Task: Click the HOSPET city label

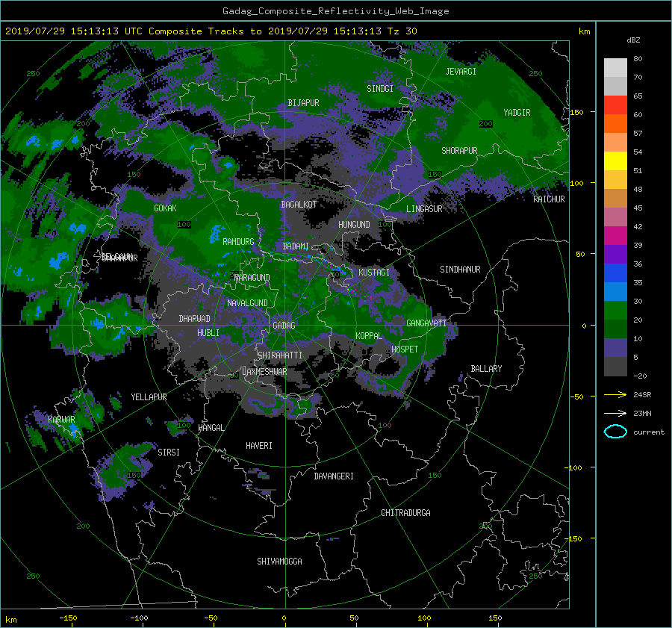Action: 405,349
